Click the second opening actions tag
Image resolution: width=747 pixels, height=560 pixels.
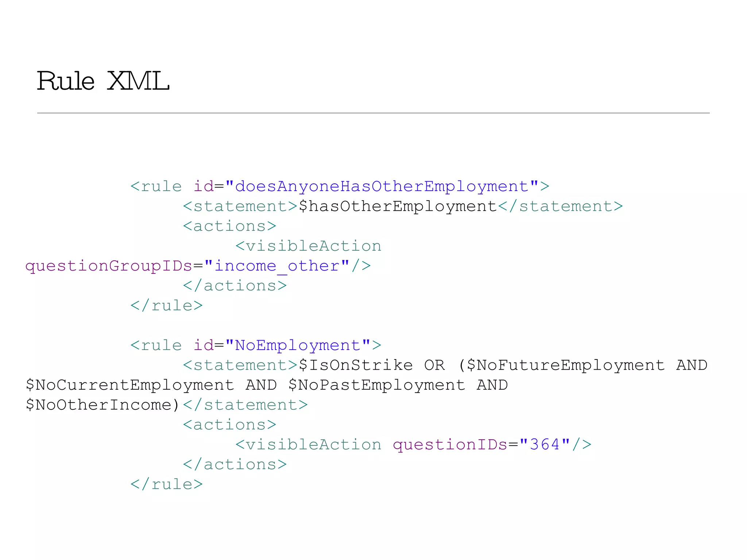pyautogui.click(x=230, y=425)
